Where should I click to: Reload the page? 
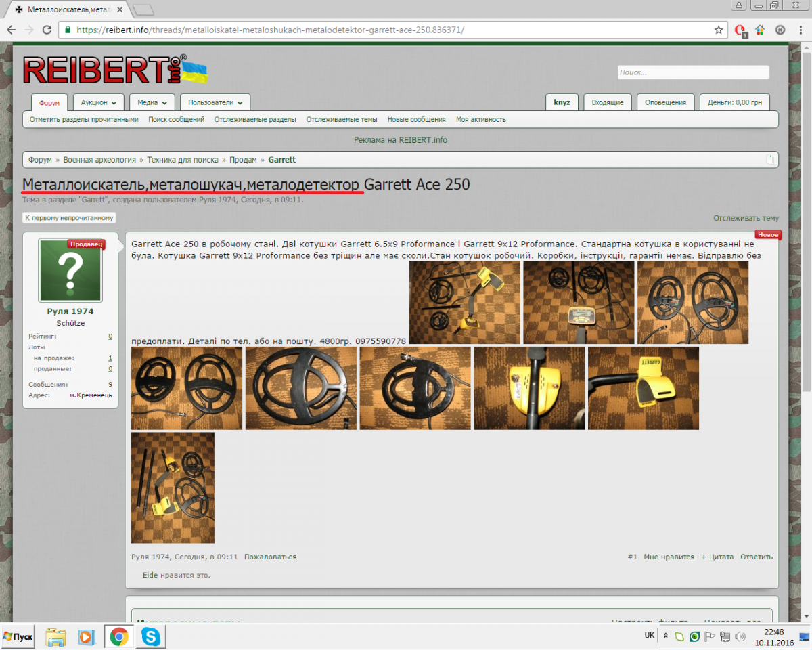(47, 30)
